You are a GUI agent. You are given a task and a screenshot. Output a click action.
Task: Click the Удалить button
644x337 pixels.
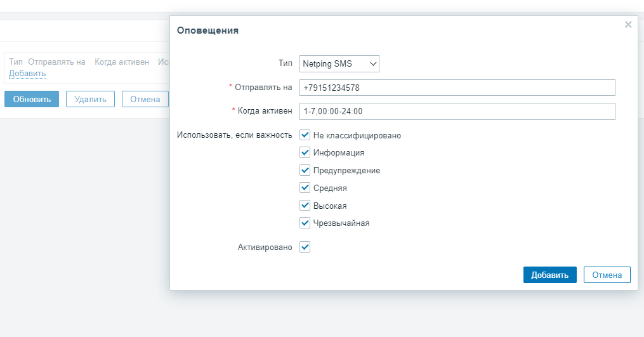[90, 99]
